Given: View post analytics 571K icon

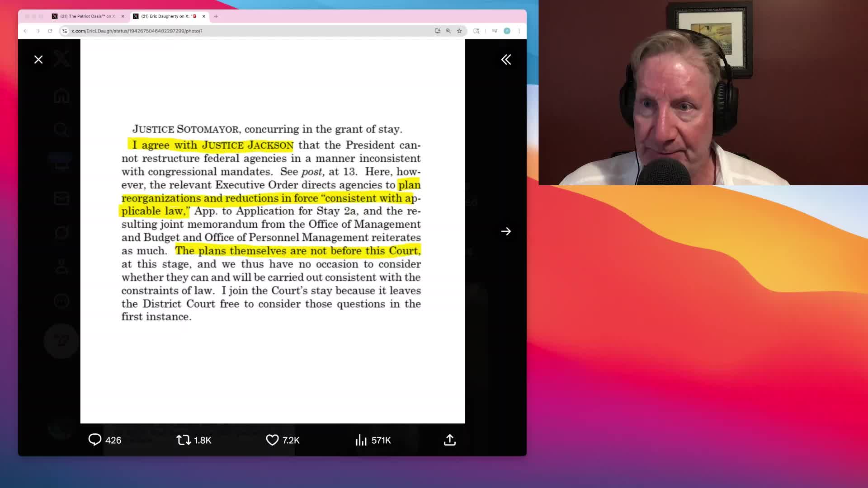Looking at the screenshot, I should point(361,440).
